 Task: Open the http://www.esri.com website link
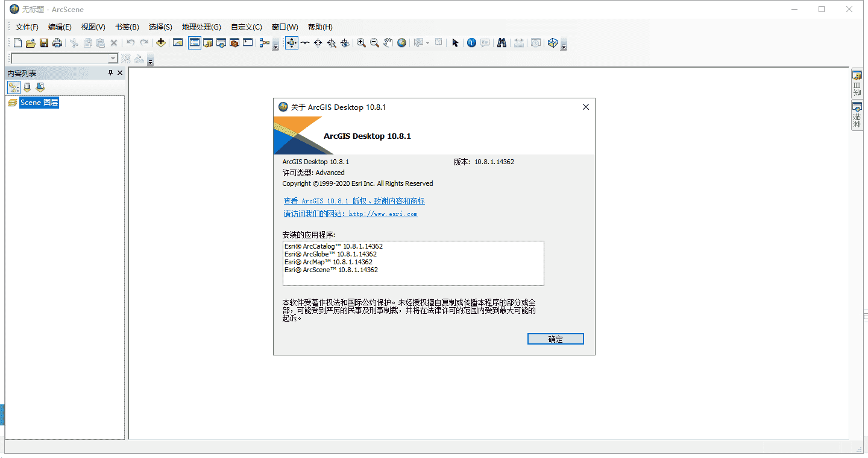click(383, 214)
